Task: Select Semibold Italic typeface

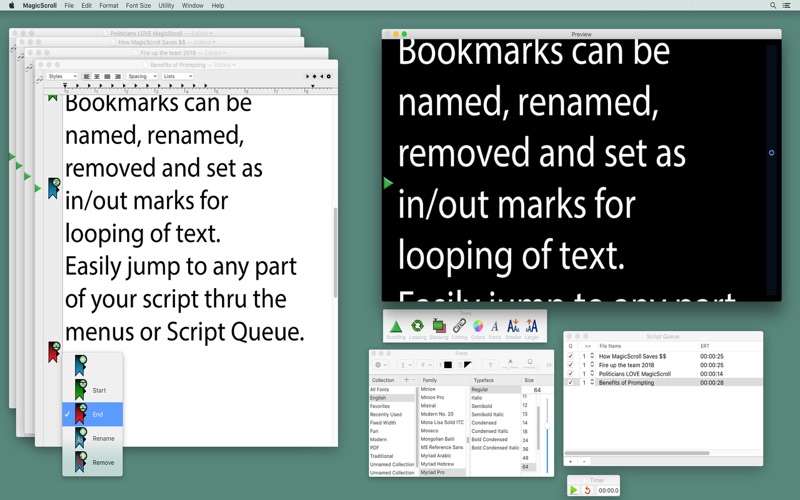Action: [495, 414]
